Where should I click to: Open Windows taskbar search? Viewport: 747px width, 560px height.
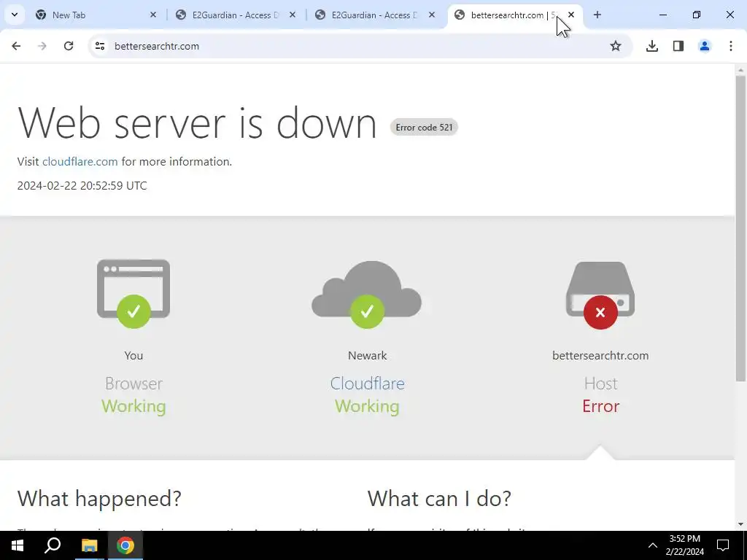click(53, 545)
